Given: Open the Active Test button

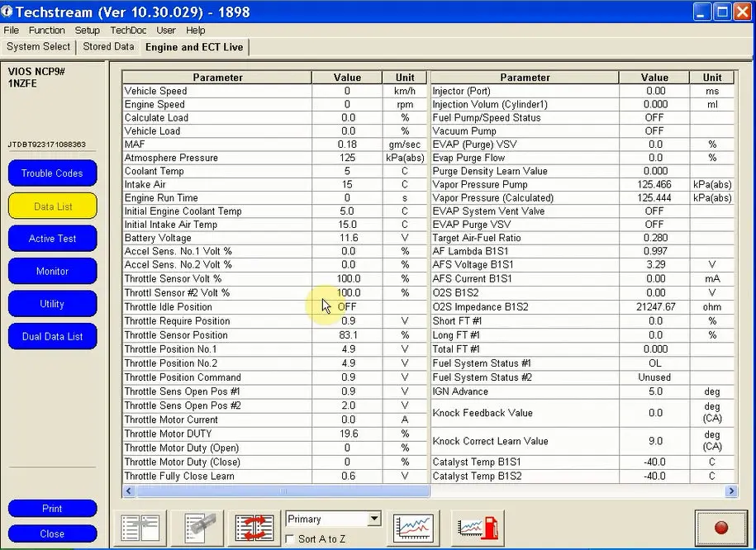Looking at the screenshot, I should (x=53, y=239).
